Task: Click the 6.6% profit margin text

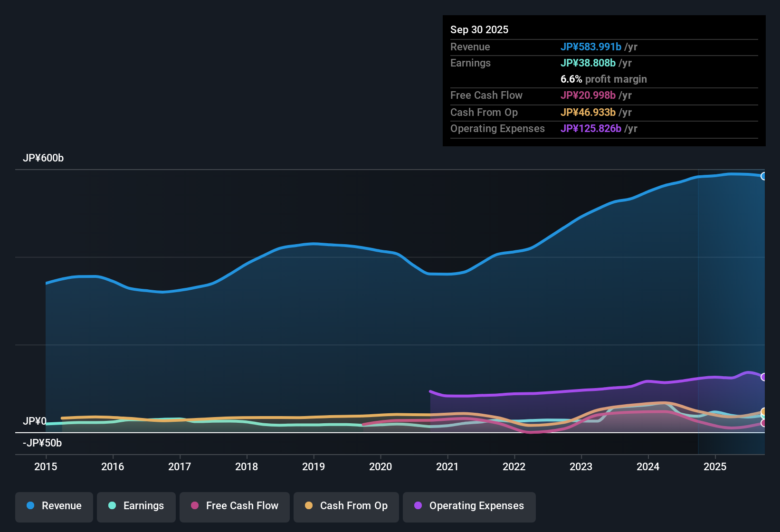Action: click(604, 79)
